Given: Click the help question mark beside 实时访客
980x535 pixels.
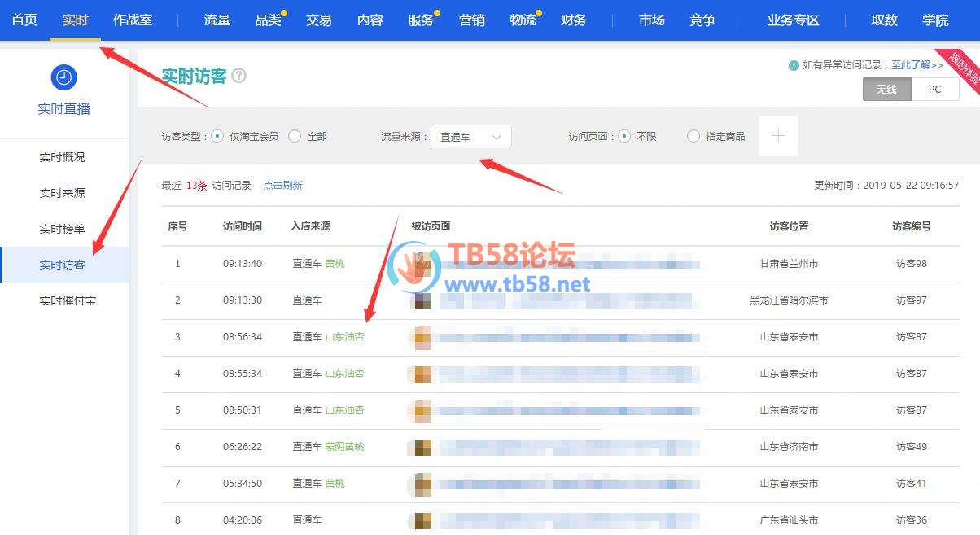Looking at the screenshot, I should click(x=238, y=76).
